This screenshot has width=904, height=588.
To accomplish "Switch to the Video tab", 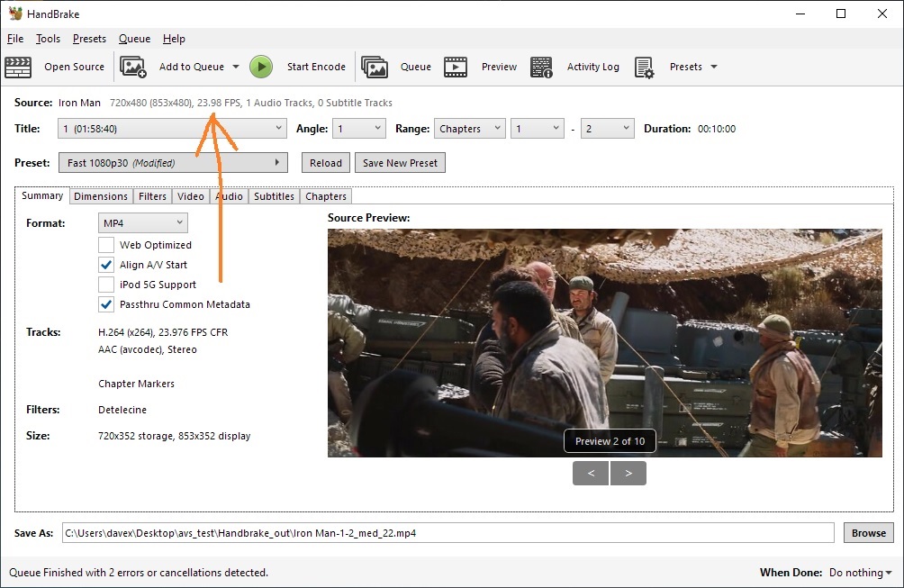I will (191, 196).
